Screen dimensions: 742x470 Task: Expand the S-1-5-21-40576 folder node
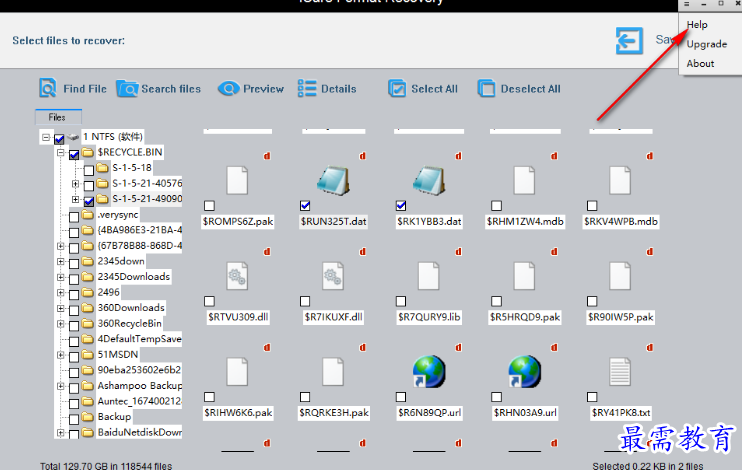click(x=75, y=183)
